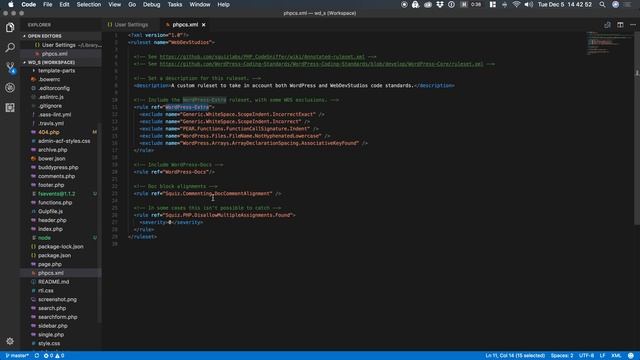Screen dimensions: 640x360
Task: Click the volume icon in menu bar
Action: pyautogui.click(x=529, y=4)
